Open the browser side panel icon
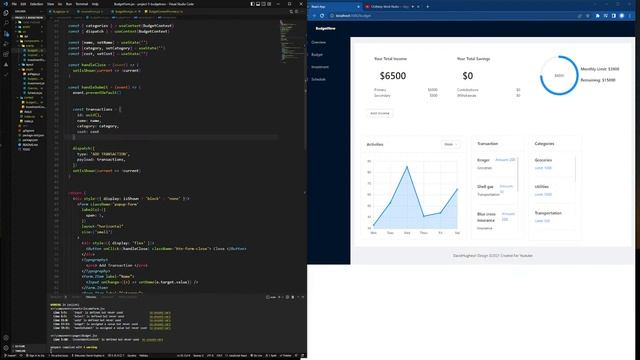 tap(613, 16)
